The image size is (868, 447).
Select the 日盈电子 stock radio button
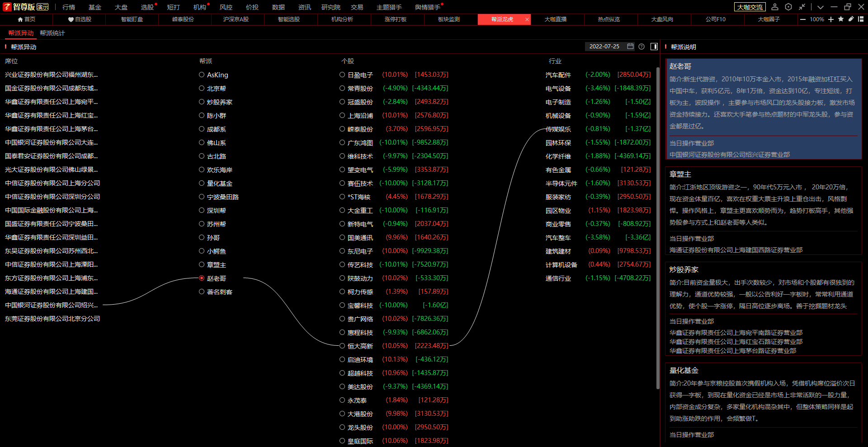tap(342, 75)
